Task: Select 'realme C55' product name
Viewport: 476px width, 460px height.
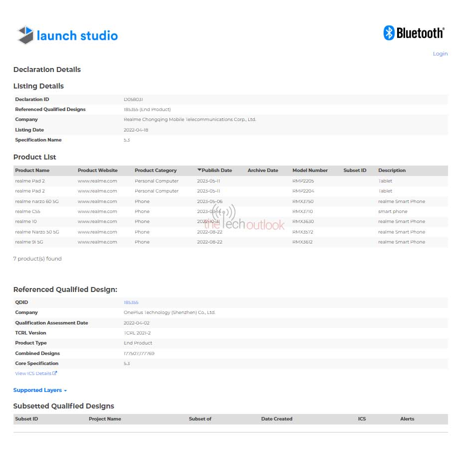Action: [x=27, y=211]
